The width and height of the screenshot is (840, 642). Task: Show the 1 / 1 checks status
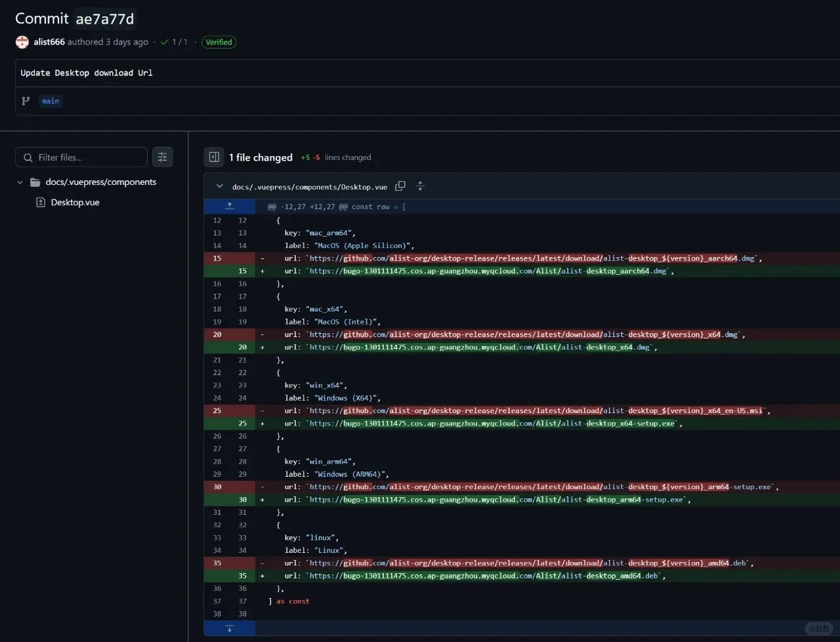click(174, 42)
